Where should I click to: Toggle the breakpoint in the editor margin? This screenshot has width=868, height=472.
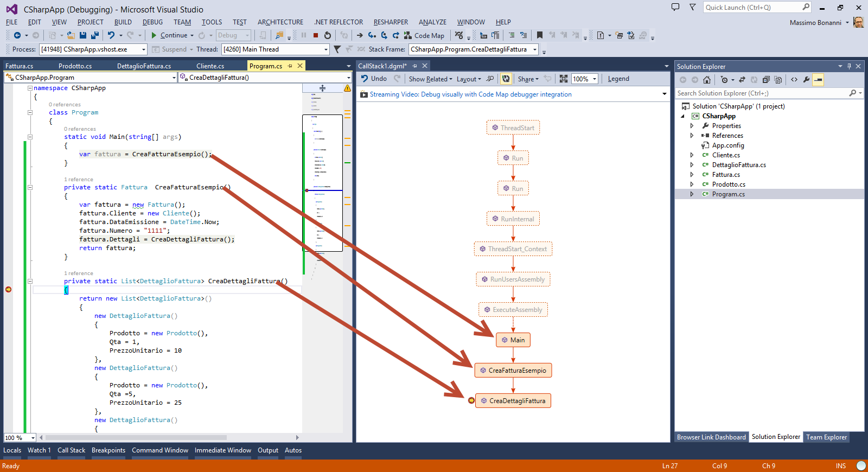click(x=9, y=290)
